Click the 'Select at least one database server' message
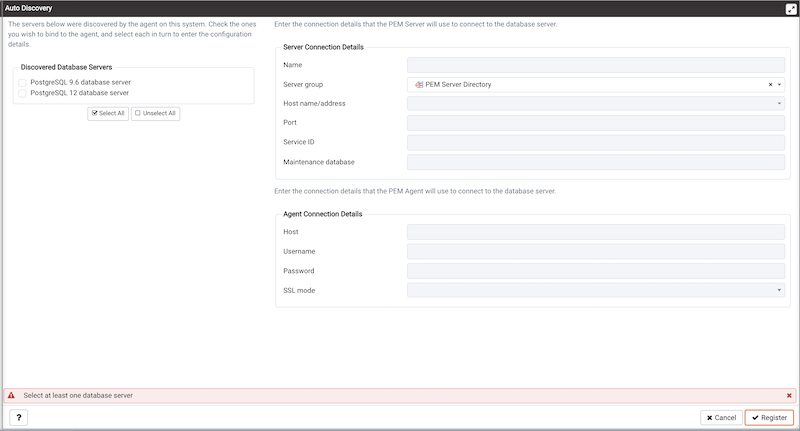 pyautogui.click(x=78, y=395)
